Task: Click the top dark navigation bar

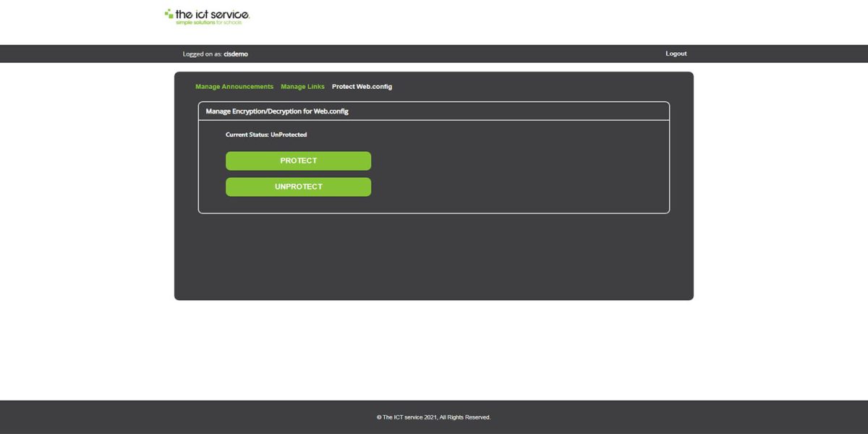Action: [434, 53]
